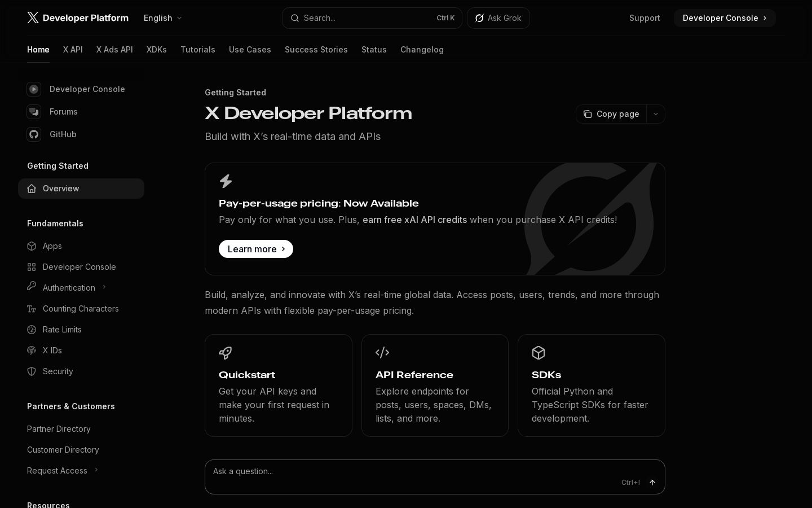Open the Customer Directory link

click(63, 450)
